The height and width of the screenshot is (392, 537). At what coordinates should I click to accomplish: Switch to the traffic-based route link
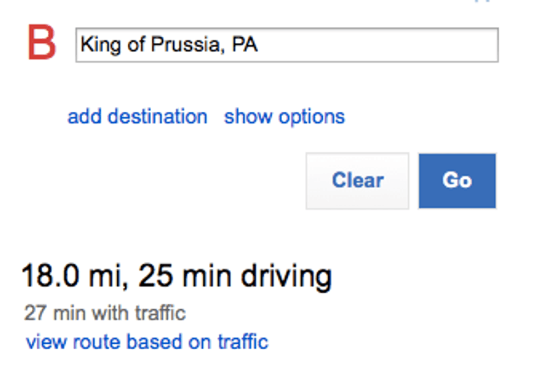point(147,342)
